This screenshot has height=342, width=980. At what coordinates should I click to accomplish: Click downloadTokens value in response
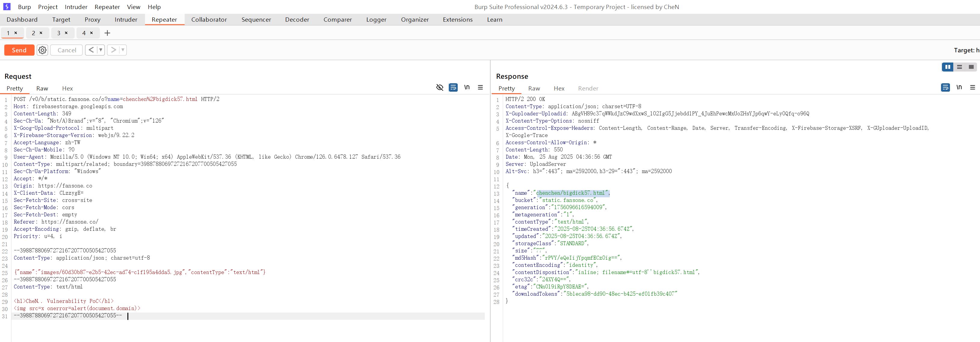coord(621,294)
